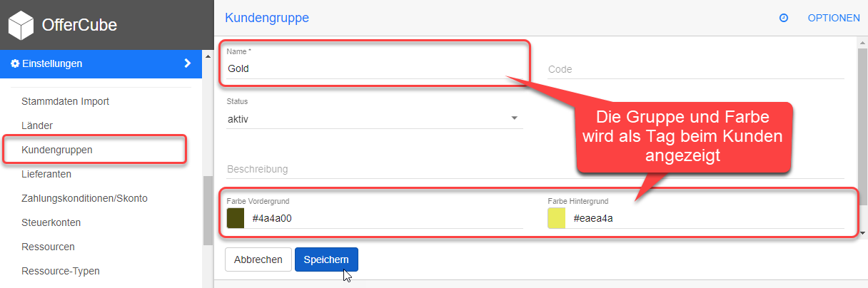
Task: Expand the Einstellungen chevron arrow
Action: coord(187,63)
